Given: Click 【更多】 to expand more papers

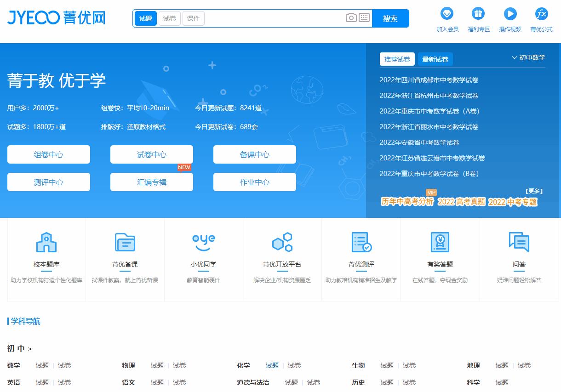Looking at the screenshot, I should click(533, 190).
